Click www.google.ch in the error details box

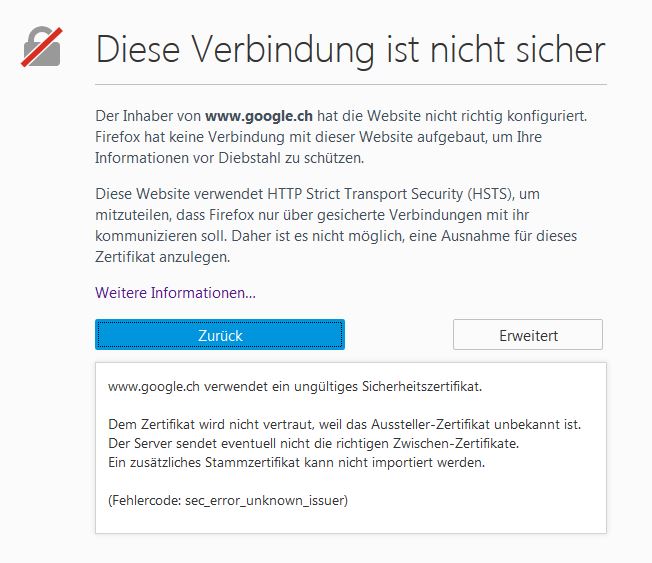(x=151, y=385)
